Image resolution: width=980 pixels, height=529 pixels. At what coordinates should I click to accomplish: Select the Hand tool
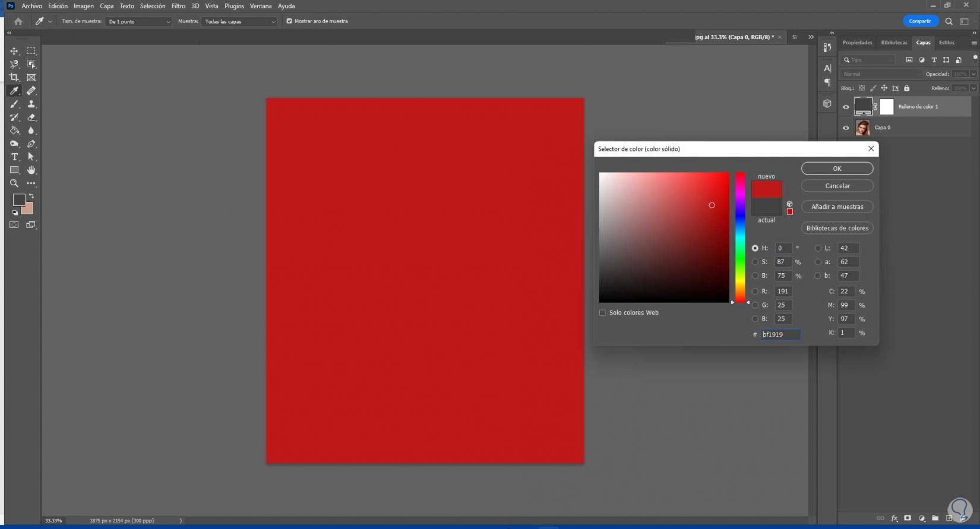click(x=31, y=170)
